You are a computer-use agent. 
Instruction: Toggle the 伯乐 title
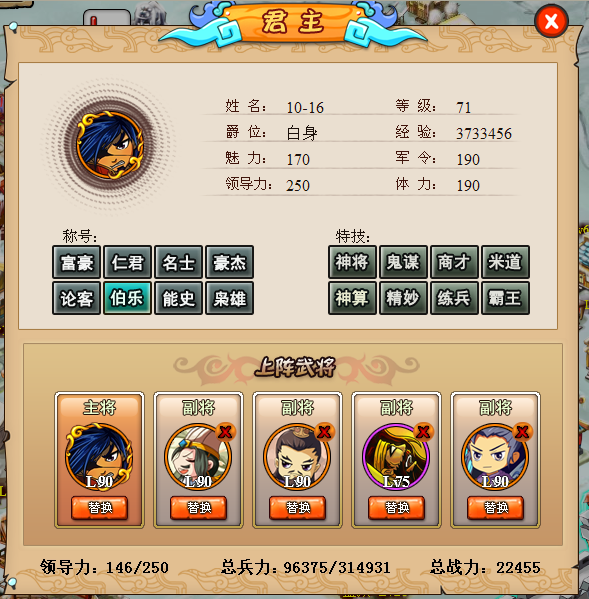coord(128,298)
